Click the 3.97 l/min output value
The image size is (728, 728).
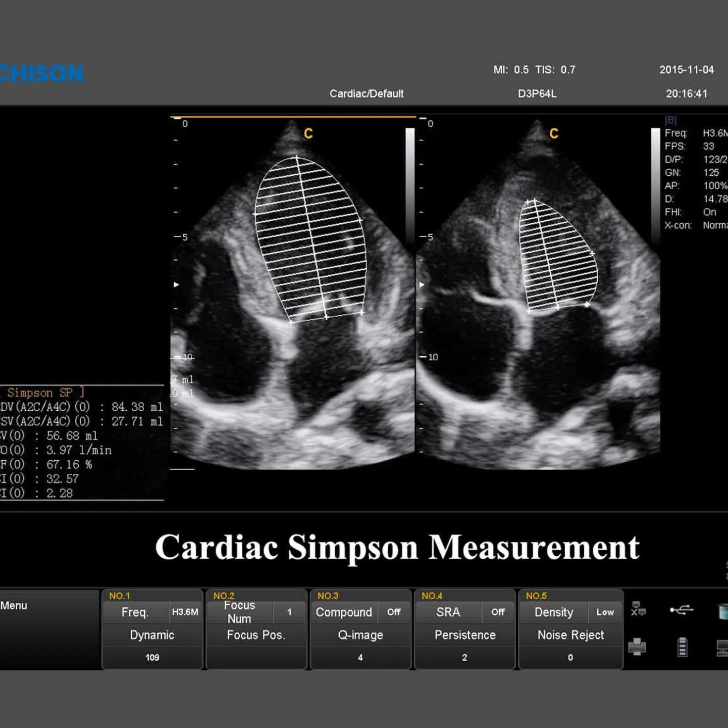(x=79, y=450)
